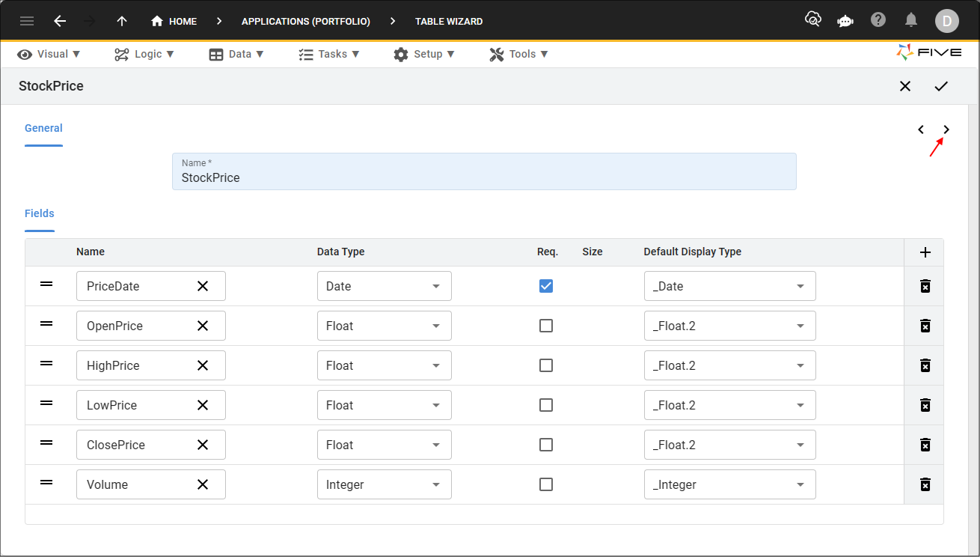Click the Table Wizard breadcrumb
Screen dimensions: 980x557
449,21
